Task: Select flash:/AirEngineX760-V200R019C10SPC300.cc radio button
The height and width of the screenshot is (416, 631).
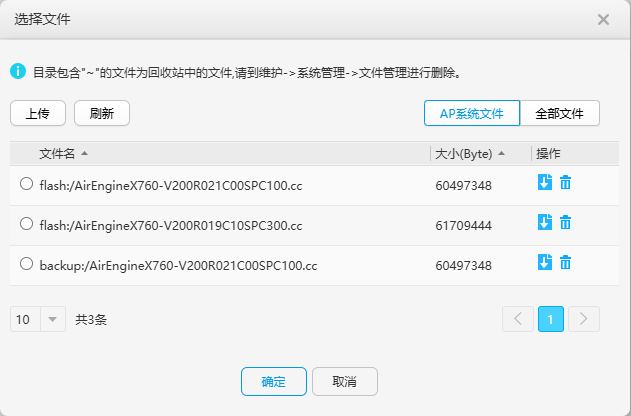Action: pos(26,224)
